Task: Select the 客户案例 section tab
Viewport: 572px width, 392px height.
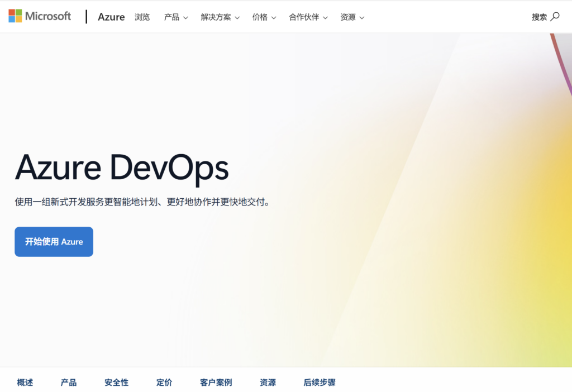Action: pos(216,382)
